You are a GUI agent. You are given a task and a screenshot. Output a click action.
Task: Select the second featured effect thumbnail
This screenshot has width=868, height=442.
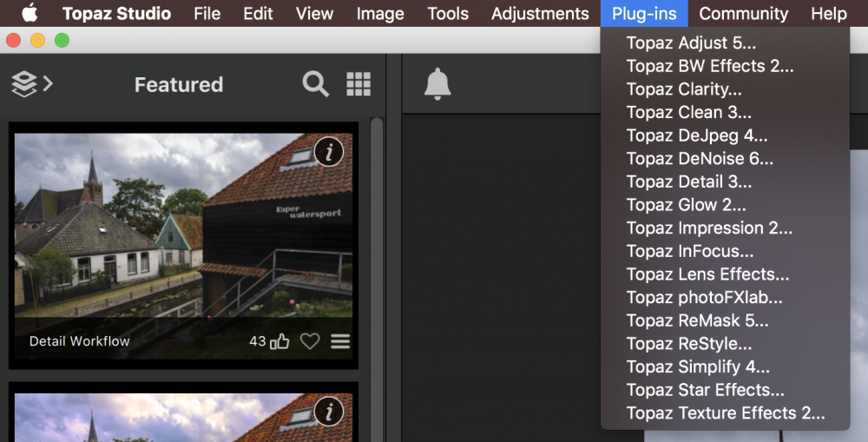click(183, 418)
